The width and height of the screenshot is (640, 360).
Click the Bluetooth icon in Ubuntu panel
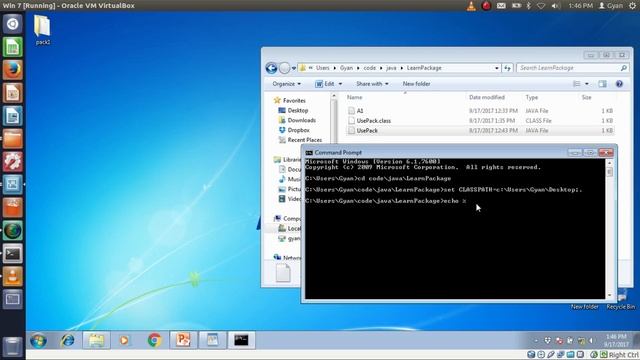pos(529,6)
